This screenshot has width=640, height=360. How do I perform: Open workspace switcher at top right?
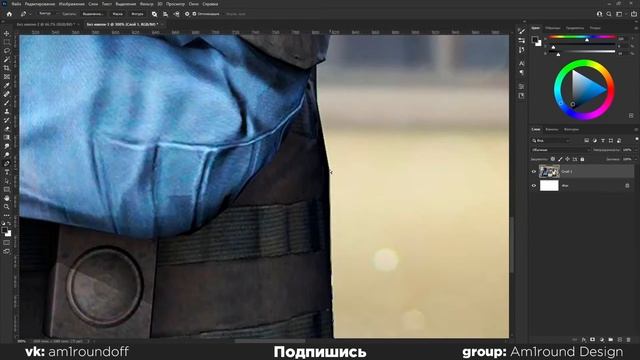pos(619,14)
